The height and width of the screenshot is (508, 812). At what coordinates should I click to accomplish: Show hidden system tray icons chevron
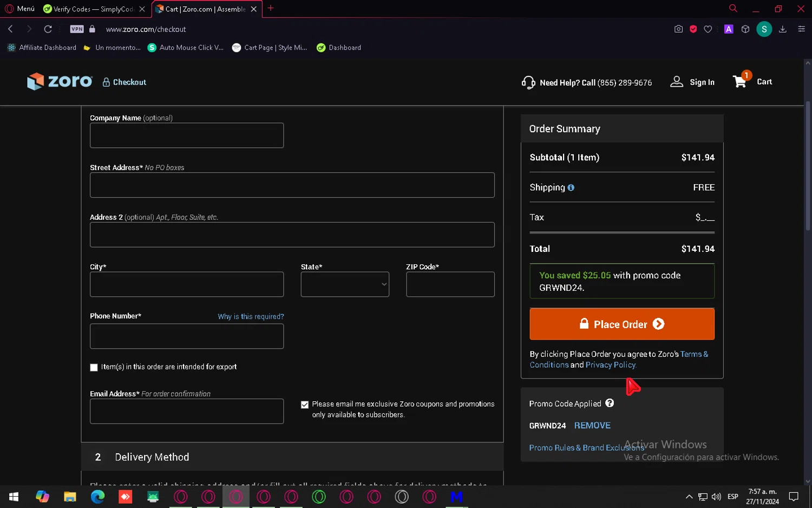689,497
